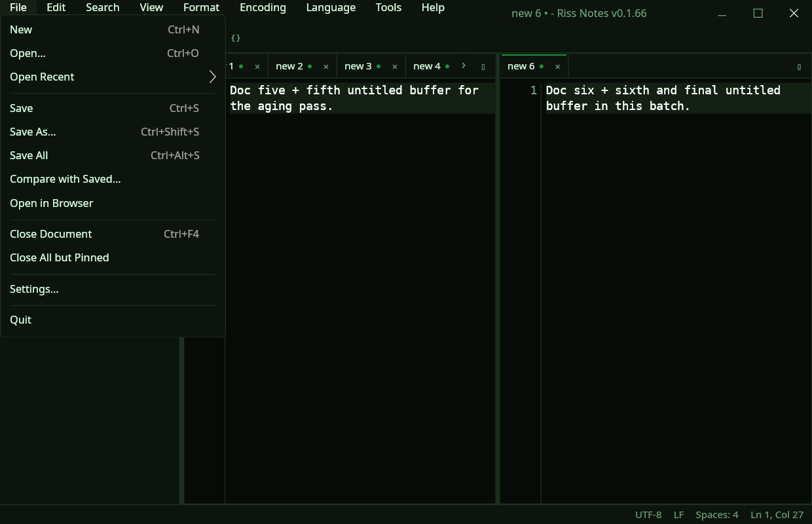Change indentation via Spaces: 4
Viewport: 812px width, 524px height.
click(x=717, y=515)
